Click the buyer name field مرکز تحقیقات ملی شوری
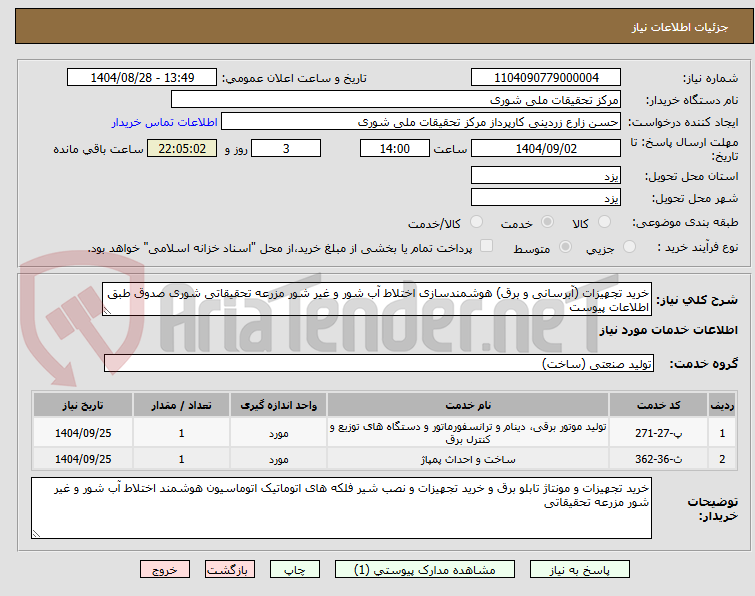This screenshot has width=755, height=596. tap(396, 100)
